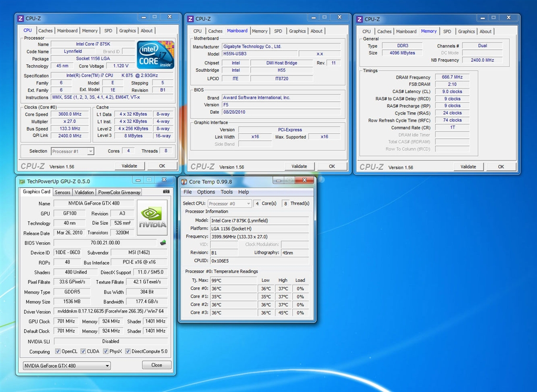Open the Processor #1 selection dropdown

pos(72,151)
